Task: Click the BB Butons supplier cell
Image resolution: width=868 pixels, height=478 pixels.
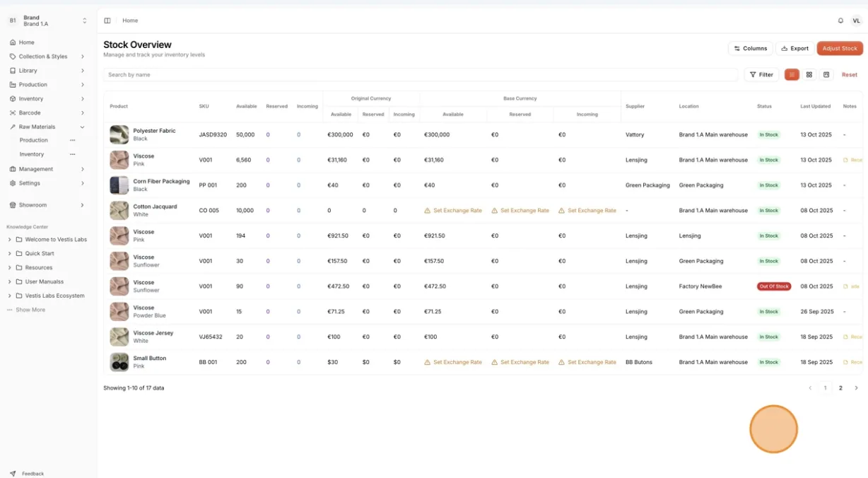Action: click(x=639, y=362)
